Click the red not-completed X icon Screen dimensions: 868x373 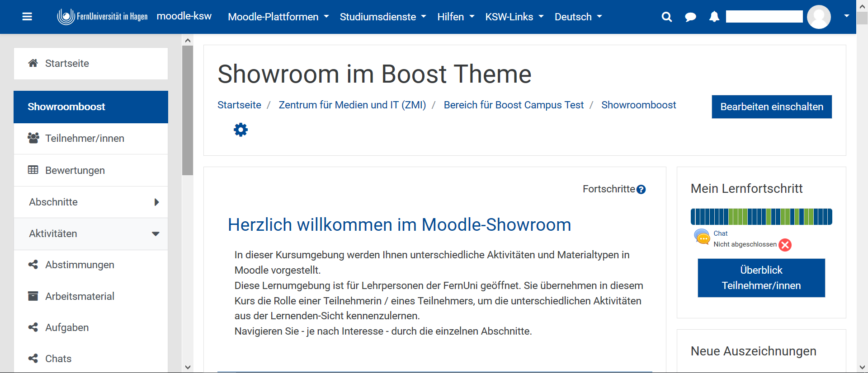coord(785,245)
